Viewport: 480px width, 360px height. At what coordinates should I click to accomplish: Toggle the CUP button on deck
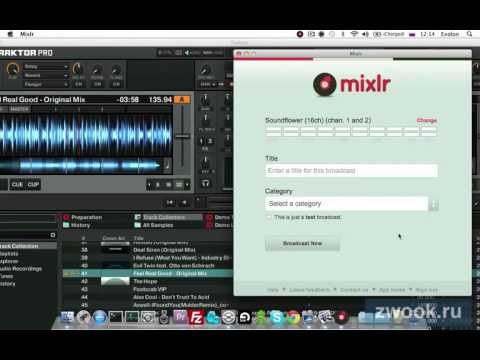point(33,184)
